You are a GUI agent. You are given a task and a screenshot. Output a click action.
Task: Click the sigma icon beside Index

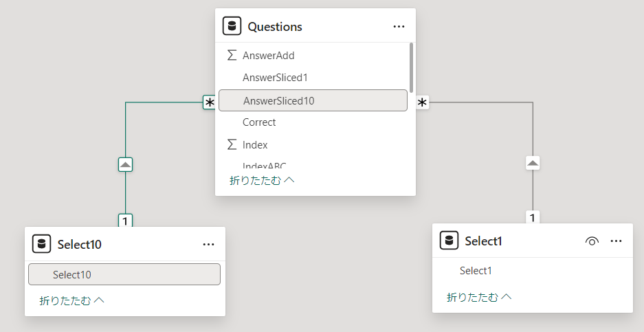[x=232, y=145]
